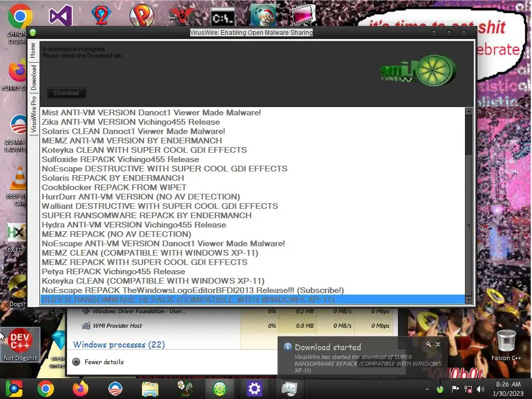This screenshot has width=532, height=399.
Task: Switch to the VirusWire Pro tab
Action: click(x=34, y=114)
